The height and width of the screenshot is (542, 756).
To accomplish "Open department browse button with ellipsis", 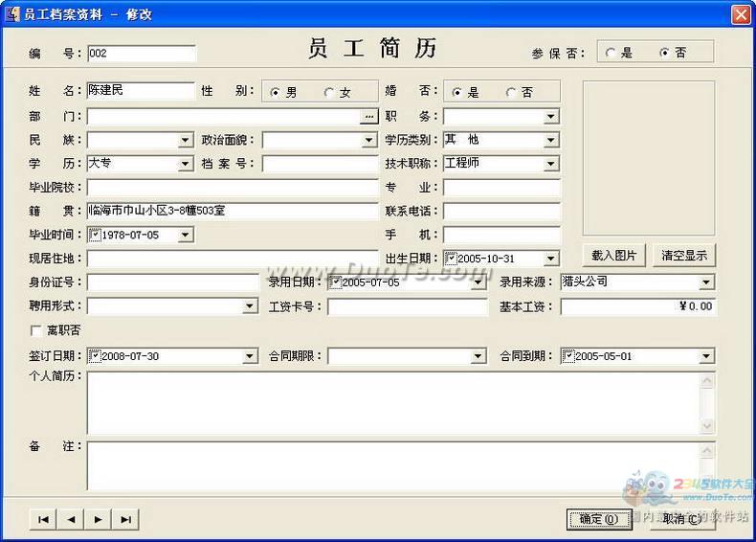I will point(369,116).
